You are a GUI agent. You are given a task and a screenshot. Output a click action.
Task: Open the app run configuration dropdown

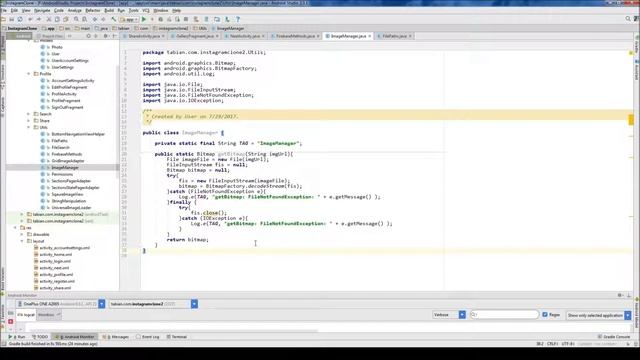coord(128,19)
